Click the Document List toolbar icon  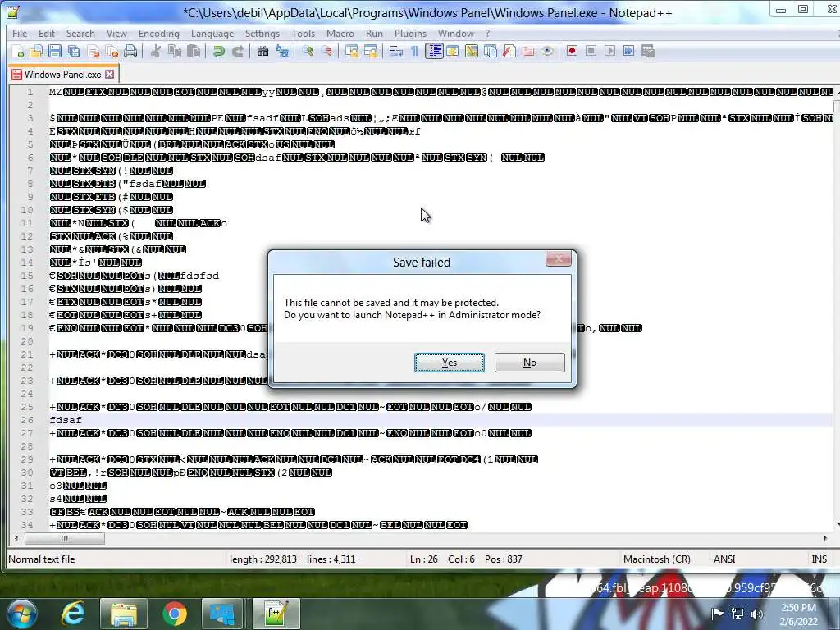491,52
